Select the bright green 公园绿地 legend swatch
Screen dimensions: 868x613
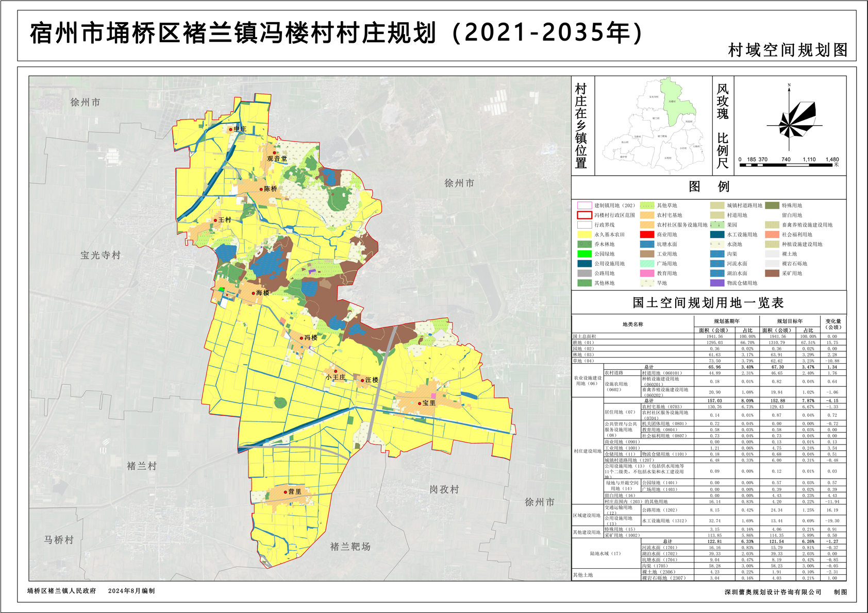[x=584, y=254]
